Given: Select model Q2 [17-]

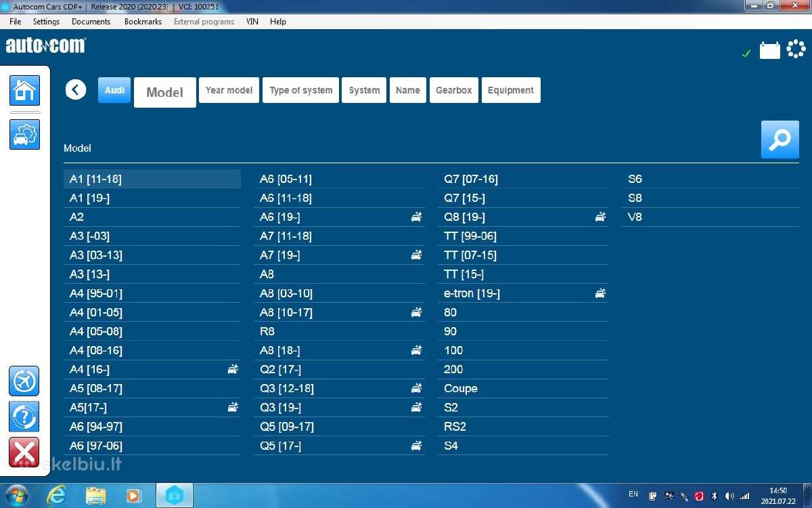Looking at the screenshot, I should pos(340,369).
